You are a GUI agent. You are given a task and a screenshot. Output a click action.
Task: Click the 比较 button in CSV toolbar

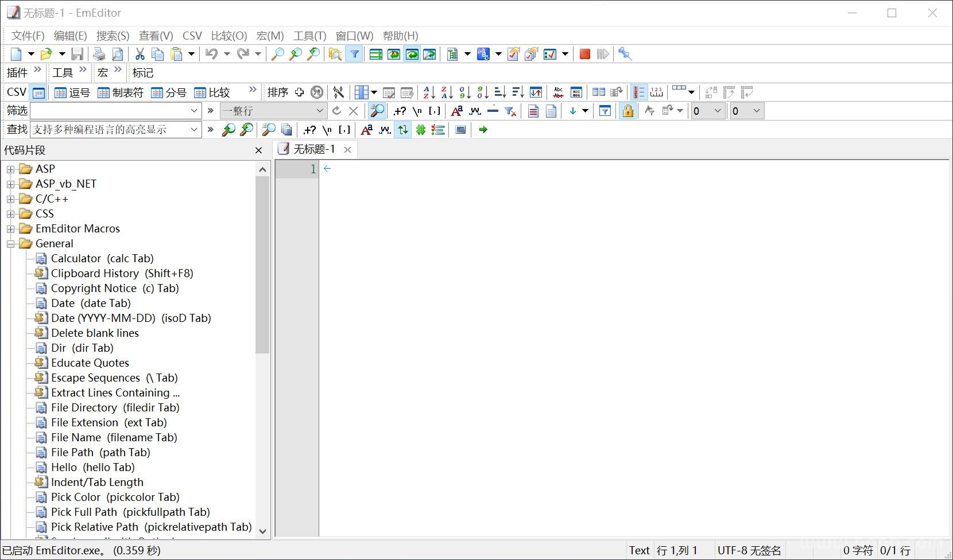[x=212, y=92]
